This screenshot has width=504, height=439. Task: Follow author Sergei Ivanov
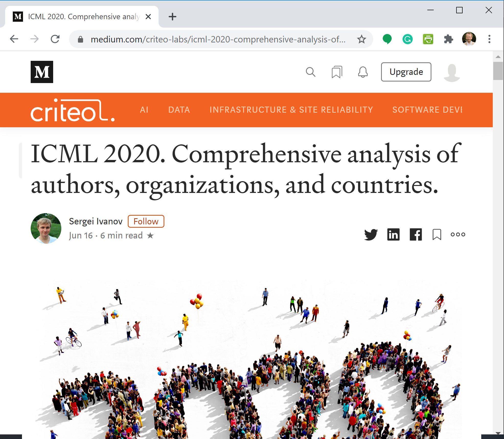(146, 221)
